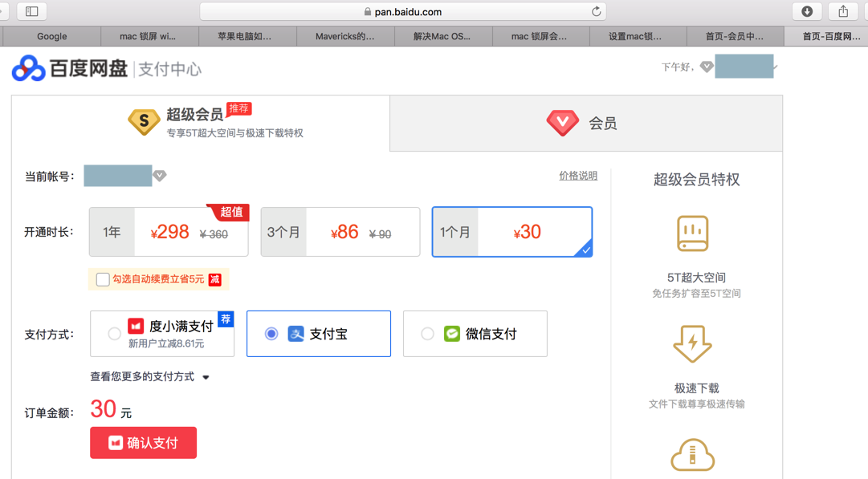Click the Baidu Netdisk cloud logo
This screenshot has height=479, width=868.
tap(28, 68)
